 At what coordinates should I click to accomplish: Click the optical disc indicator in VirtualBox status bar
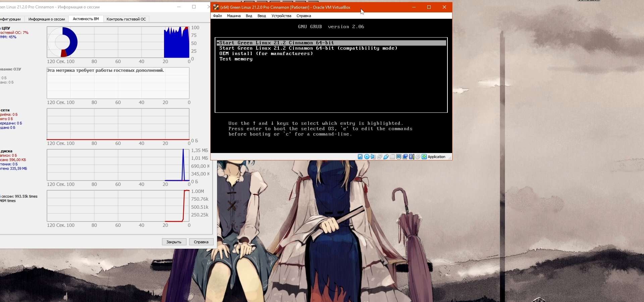point(367,157)
